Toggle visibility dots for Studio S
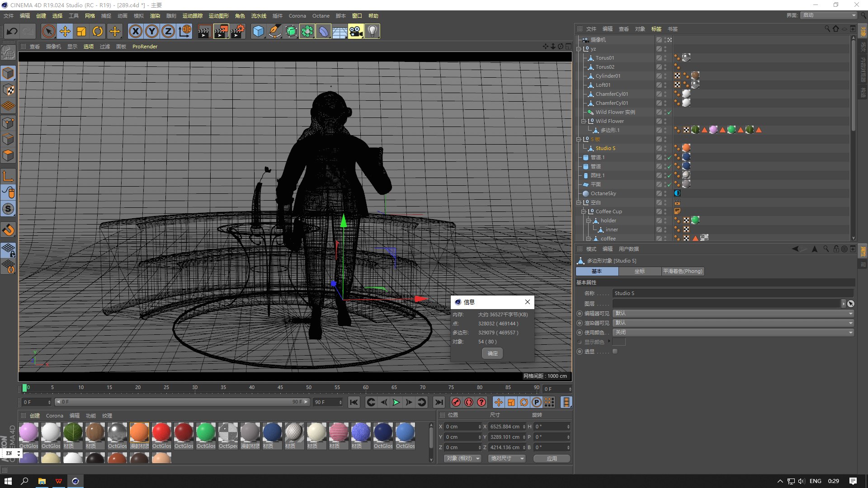868x488 pixels. point(665,148)
